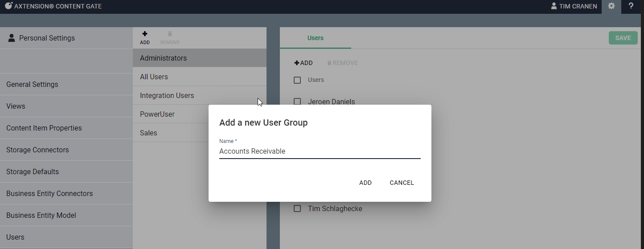Check the Jeroen Daniels checkbox
The width and height of the screenshot is (644, 249).
tap(297, 102)
